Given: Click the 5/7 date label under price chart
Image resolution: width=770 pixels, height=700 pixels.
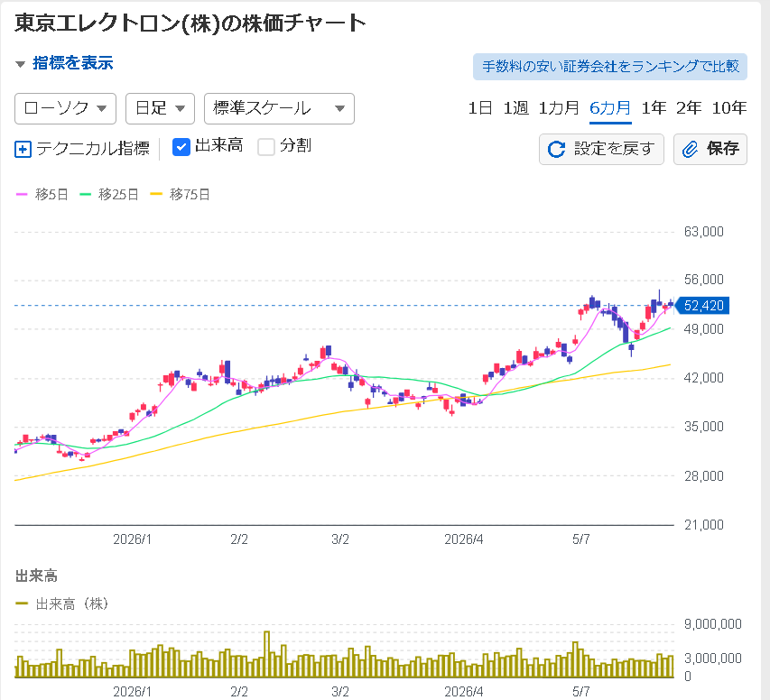Looking at the screenshot, I should [x=581, y=539].
